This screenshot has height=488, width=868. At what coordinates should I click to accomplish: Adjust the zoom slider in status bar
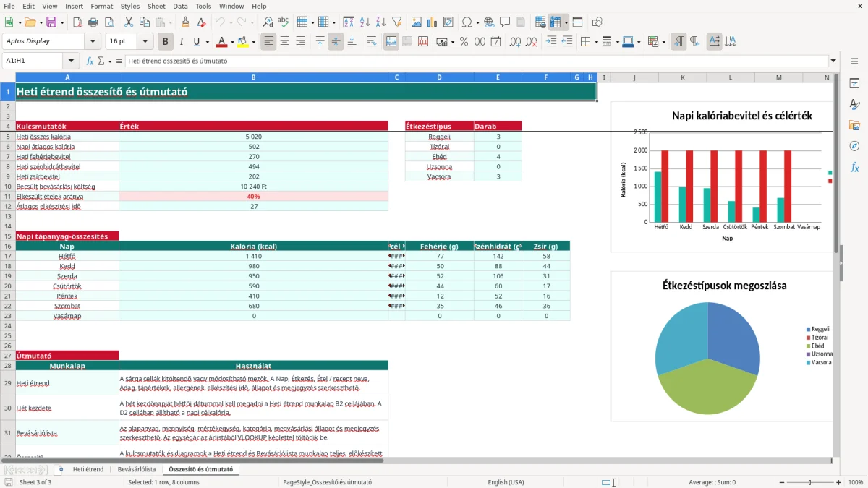pos(809,482)
